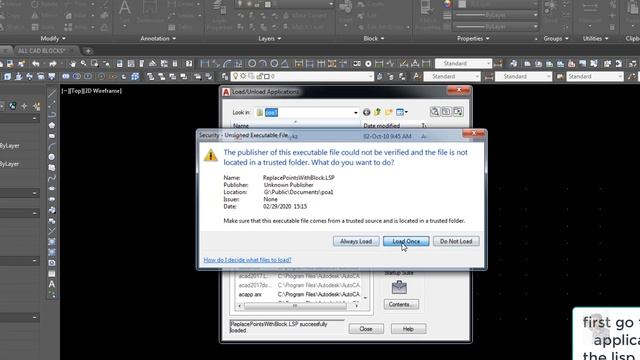Select the Spline tool in Draw toolbar

pyautogui.click(x=52, y=178)
